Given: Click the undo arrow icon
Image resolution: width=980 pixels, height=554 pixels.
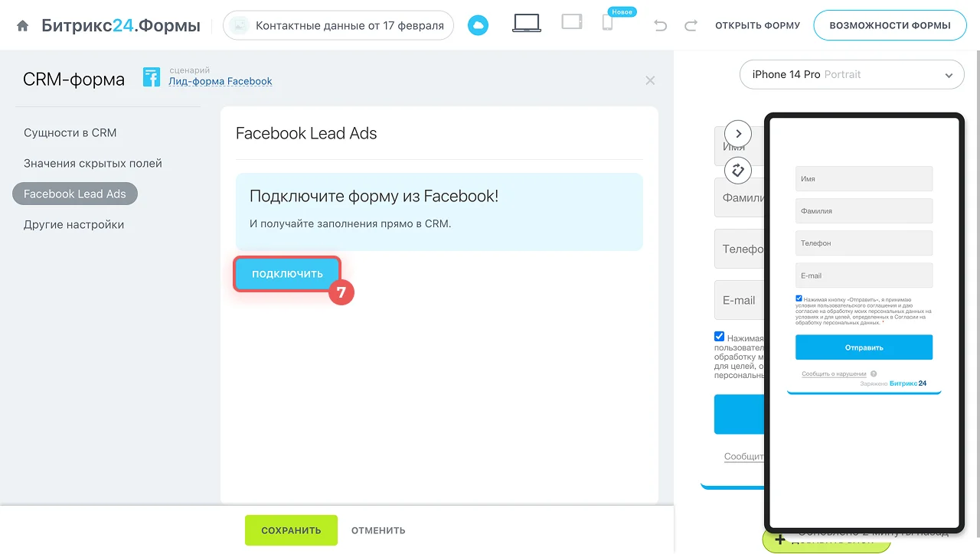Looking at the screenshot, I should (x=660, y=26).
